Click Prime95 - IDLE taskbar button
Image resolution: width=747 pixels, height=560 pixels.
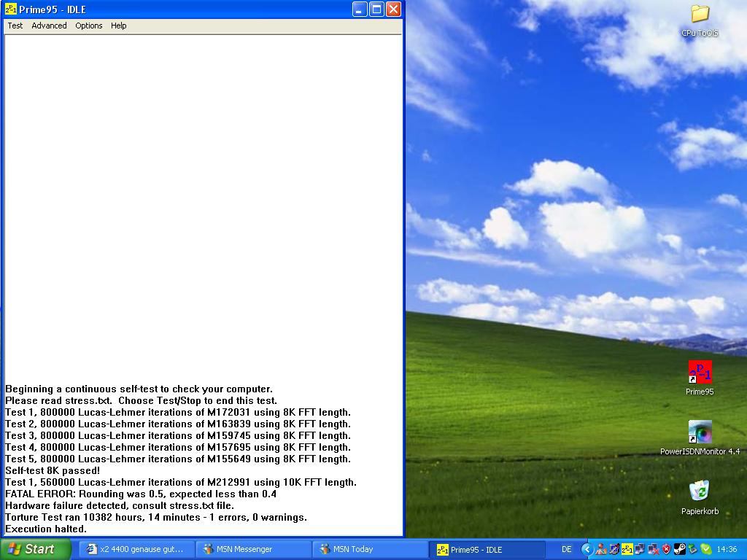[487, 549]
